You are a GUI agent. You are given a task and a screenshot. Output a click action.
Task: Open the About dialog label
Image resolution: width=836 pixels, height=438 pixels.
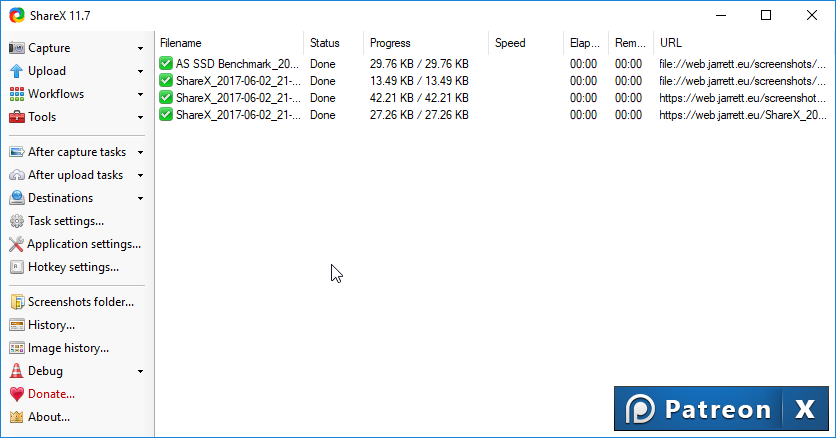point(49,417)
